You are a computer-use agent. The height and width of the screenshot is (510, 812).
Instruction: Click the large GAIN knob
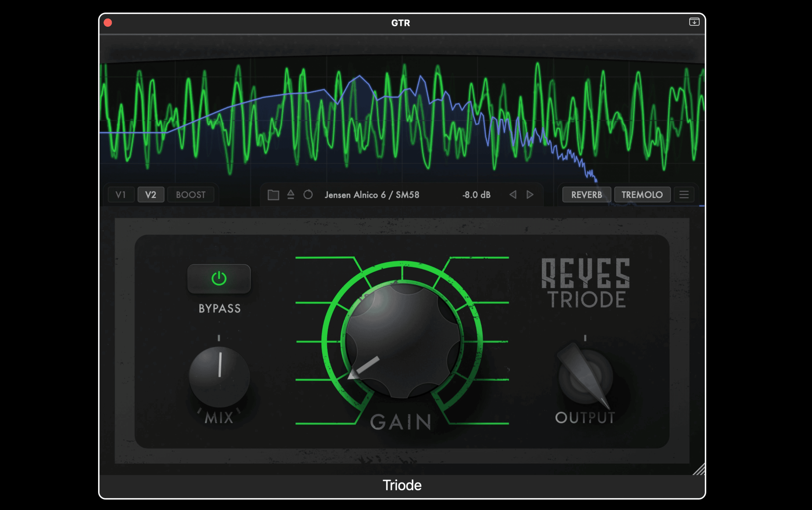(x=403, y=340)
